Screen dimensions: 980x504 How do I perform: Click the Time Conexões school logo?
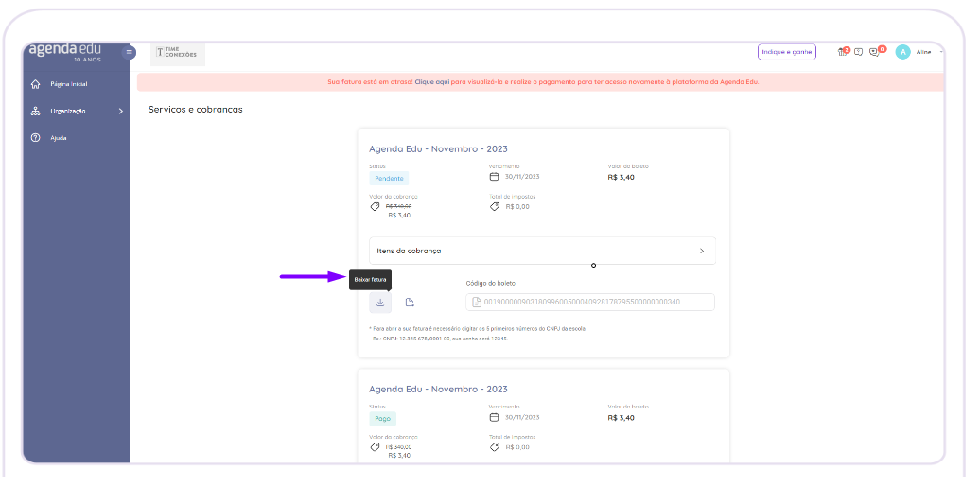tap(178, 54)
